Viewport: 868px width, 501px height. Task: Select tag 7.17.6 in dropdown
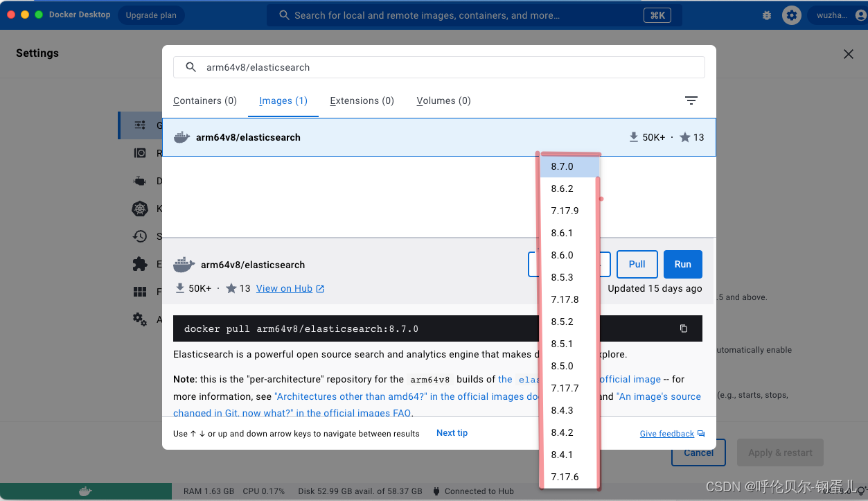pos(569,477)
